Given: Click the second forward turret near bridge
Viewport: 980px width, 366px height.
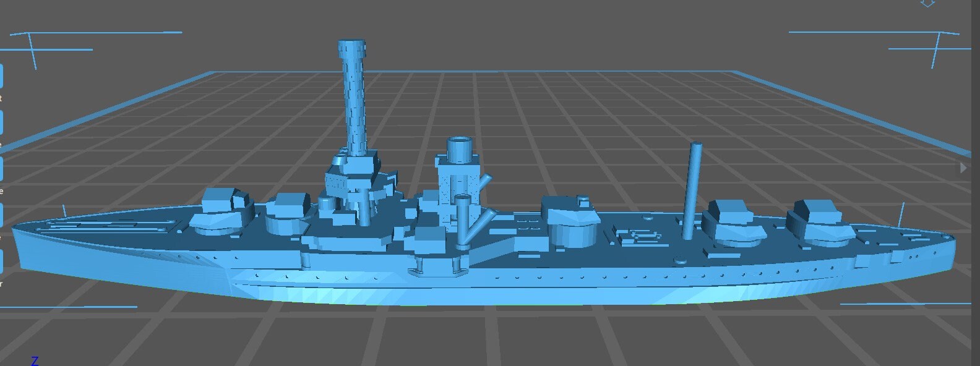Looking at the screenshot, I should (290, 209).
